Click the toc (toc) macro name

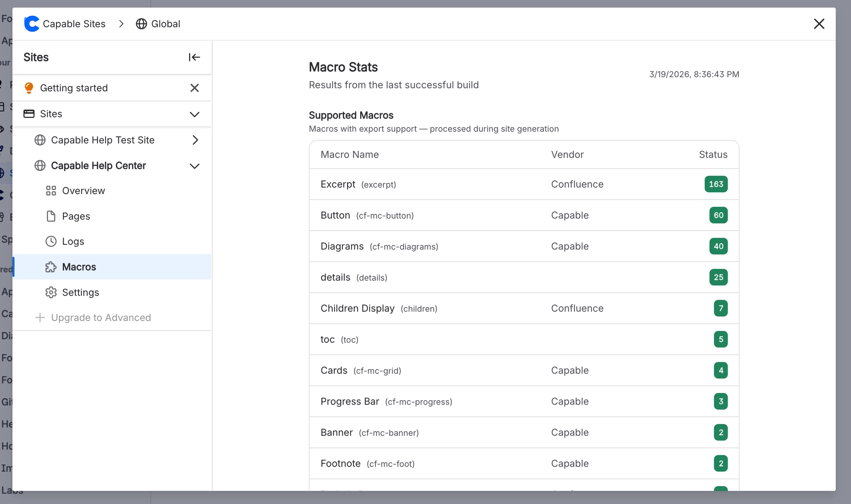click(339, 339)
